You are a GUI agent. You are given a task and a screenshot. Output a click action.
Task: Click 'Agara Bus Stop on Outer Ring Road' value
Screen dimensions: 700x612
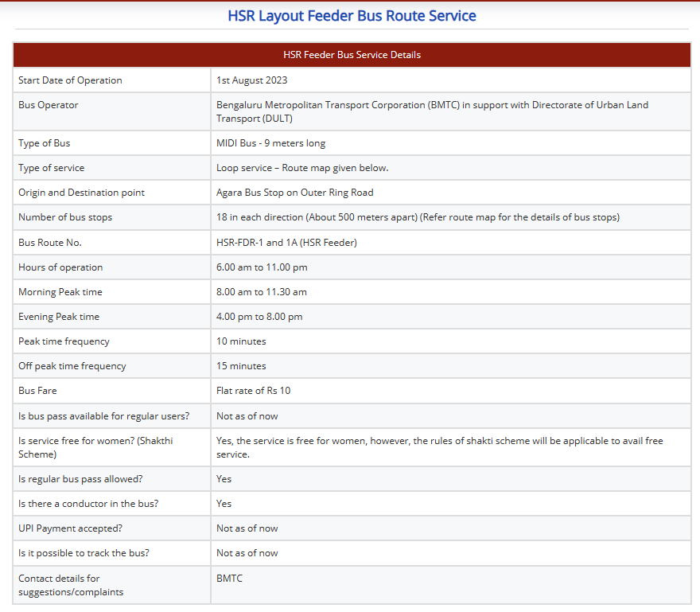[x=294, y=193]
